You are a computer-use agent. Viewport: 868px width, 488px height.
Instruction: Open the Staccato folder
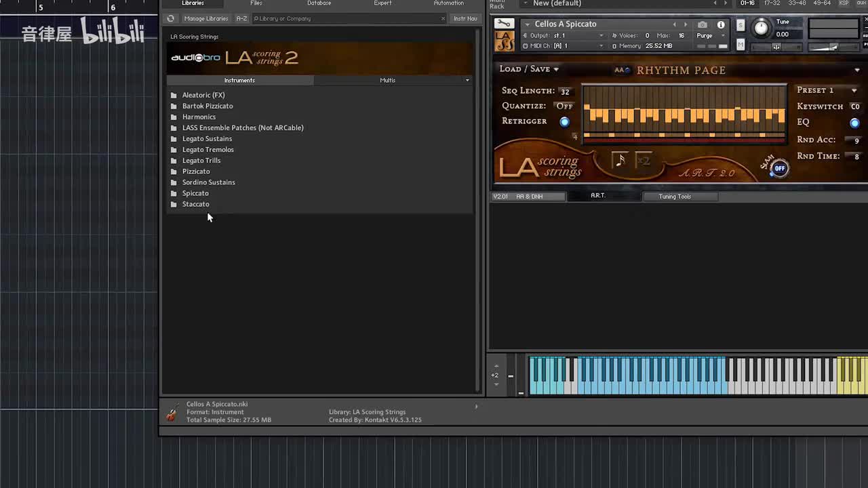[x=195, y=203]
